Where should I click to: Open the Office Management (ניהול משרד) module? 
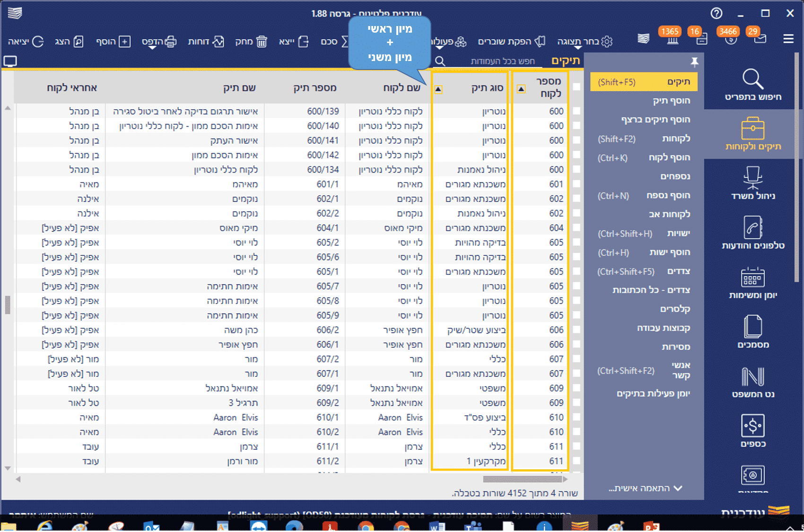pos(753,183)
